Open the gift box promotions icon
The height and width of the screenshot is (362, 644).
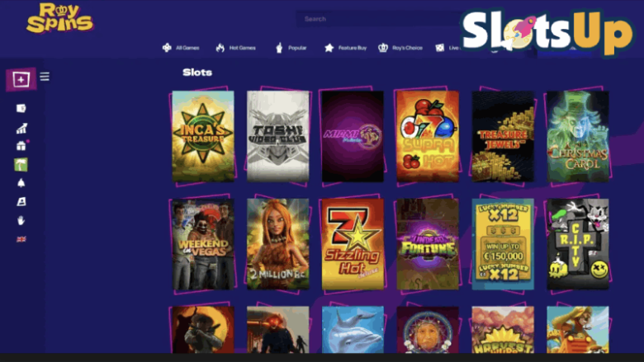21,146
